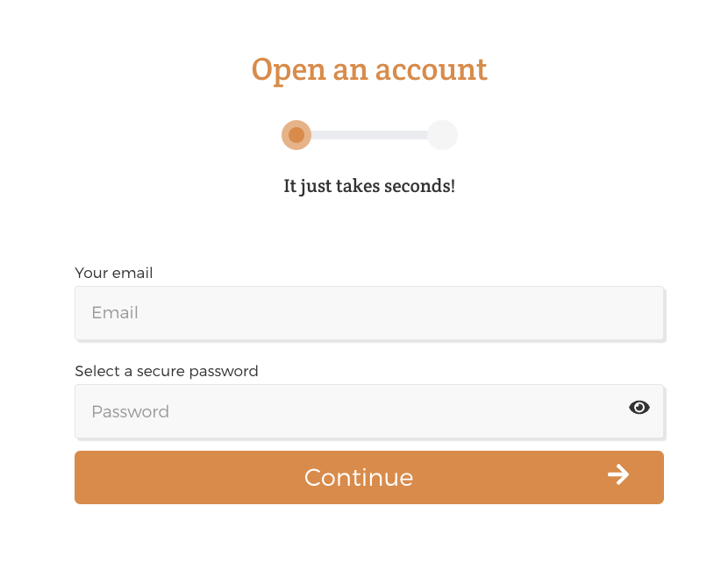Screen dimensions: 728x577
Task: Click the empty right area of Email field
Action: [x=510, y=313]
